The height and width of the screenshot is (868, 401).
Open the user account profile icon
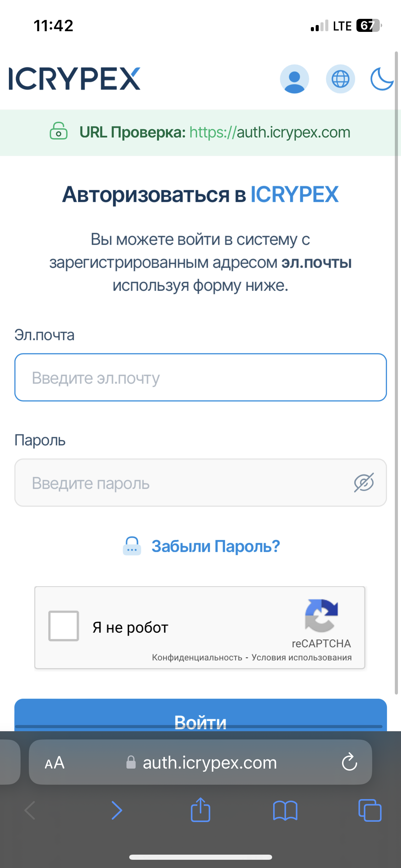[x=294, y=79]
